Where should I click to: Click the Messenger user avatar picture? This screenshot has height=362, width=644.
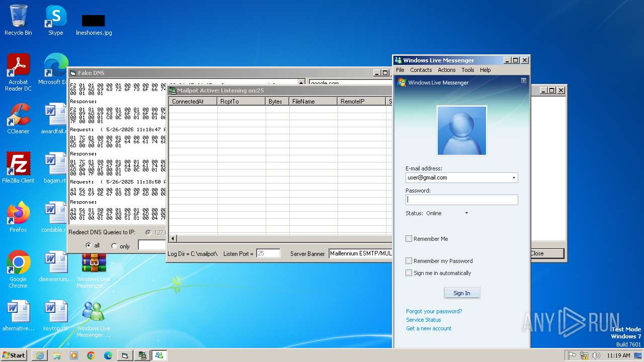[462, 130]
